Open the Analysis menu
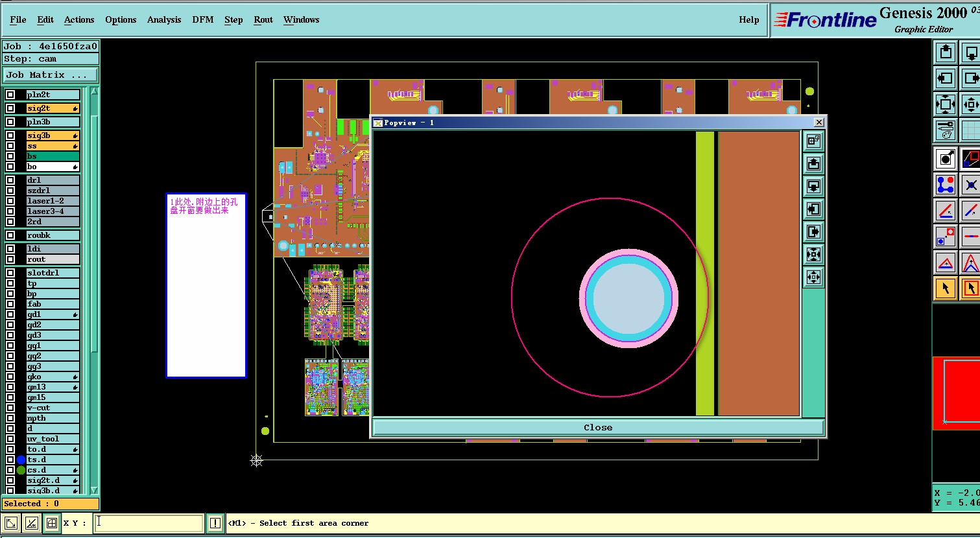Viewport: 980px width, 538px height. tap(164, 19)
